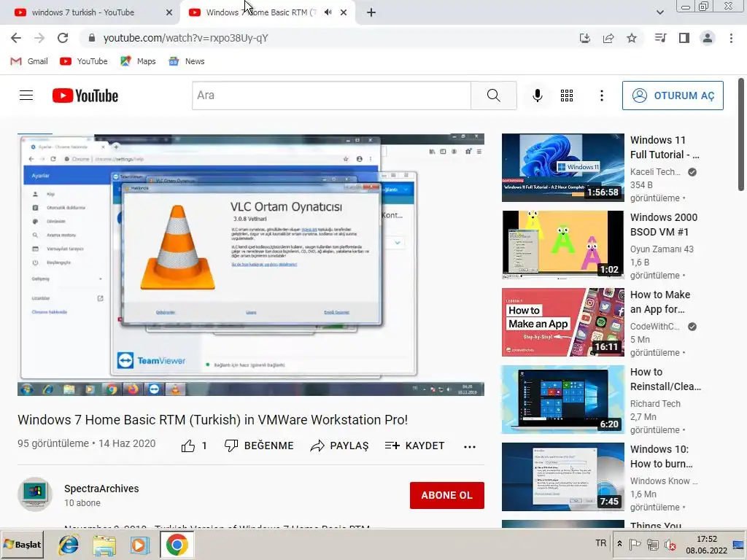
Task: Show hidden tray icons arrow
Action: click(x=619, y=544)
